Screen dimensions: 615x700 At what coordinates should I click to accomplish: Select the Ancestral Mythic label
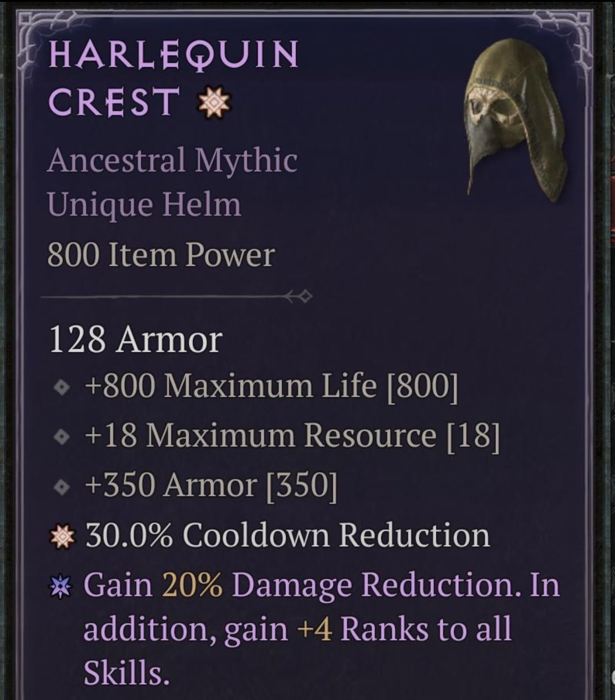[x=172, y=160]
